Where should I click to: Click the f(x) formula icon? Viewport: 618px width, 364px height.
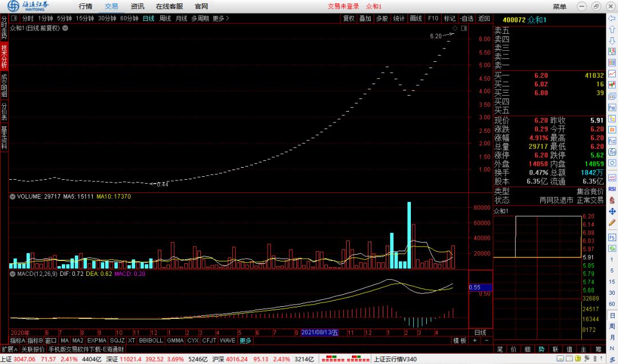point(612,152)
